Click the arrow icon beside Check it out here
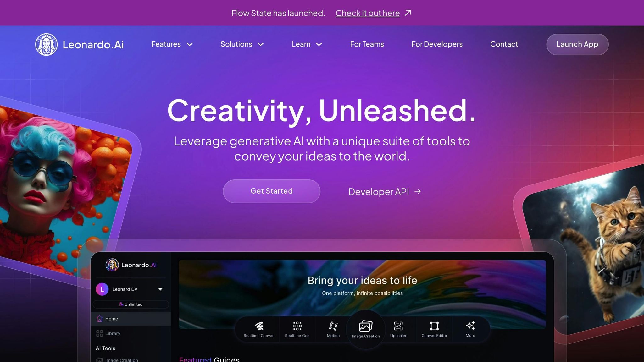The width and height of the screenshot is (644, 362). click(x=408, y=13)
